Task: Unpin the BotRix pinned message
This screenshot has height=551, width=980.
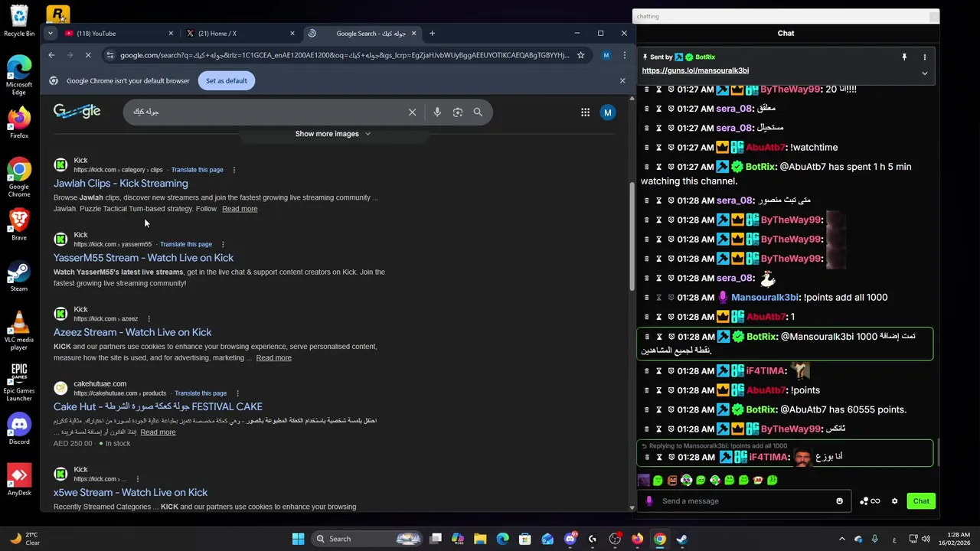Action: tap(904, 57)
